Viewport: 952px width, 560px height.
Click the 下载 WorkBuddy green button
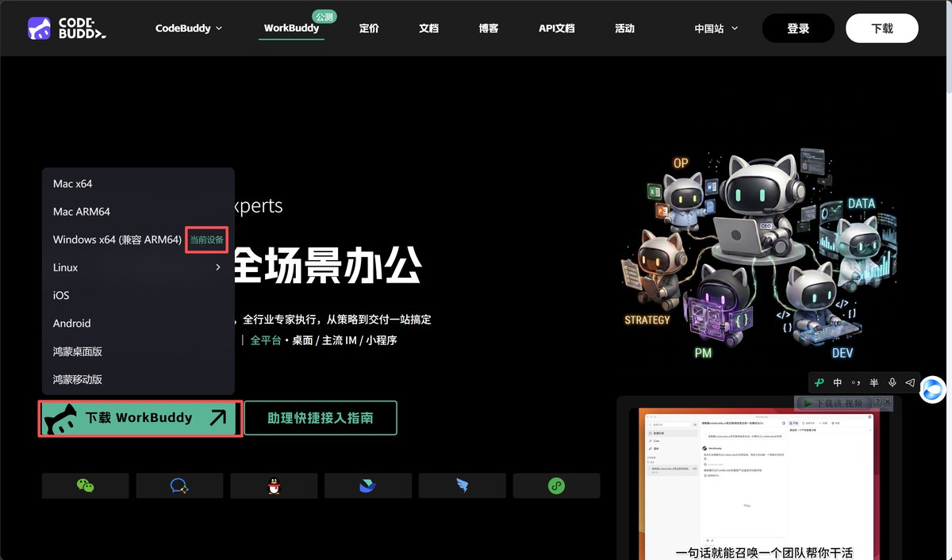pos(140,418)
